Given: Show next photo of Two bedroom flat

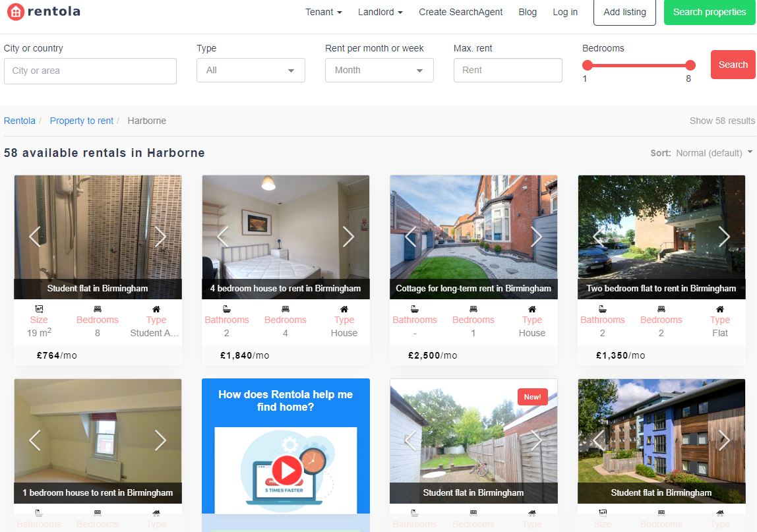Looking at the screenshot, I should (724, 237).
